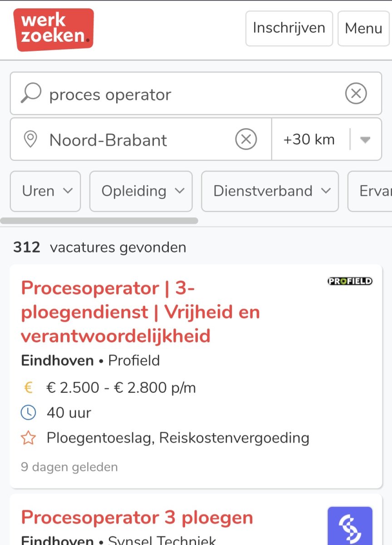The width and height of the screenshot is (392, 545).
Task: Click the Profield brand logo on the vacancy card
Action: coord(350,281)
